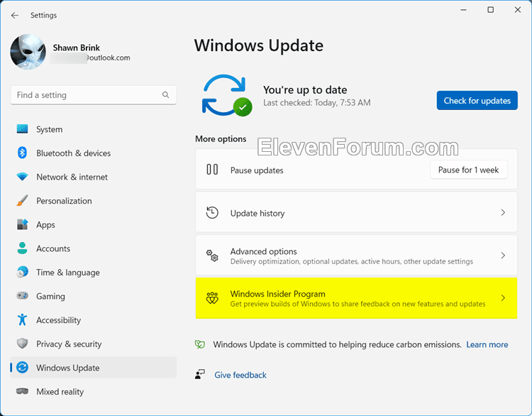532x416 pixels.
Task: Expand Update history chevron
Action: tap(503, 212)
